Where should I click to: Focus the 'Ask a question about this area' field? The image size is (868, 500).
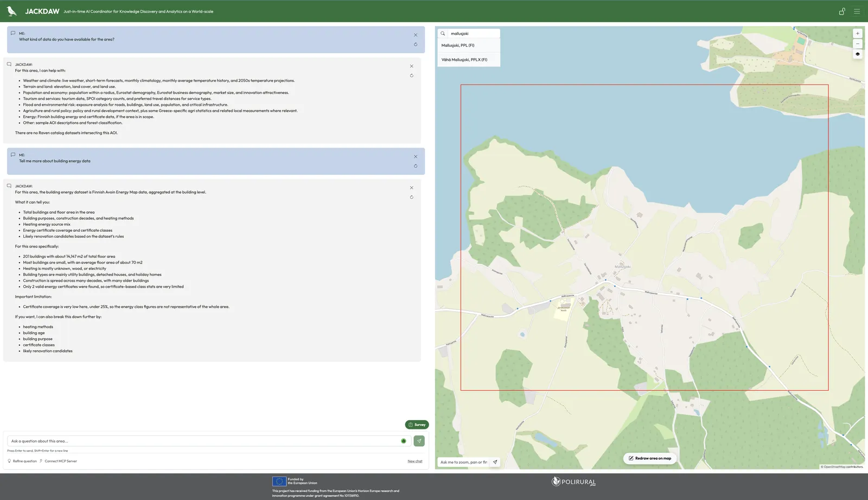[x=203, y=441]
